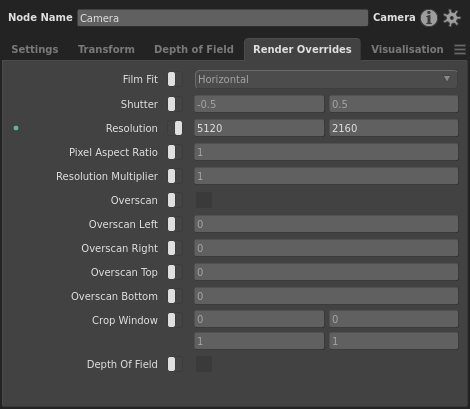This screenshot has height=409, width=470.
Task: Open the tab list hamburger menu
Action: pos(460,50)
